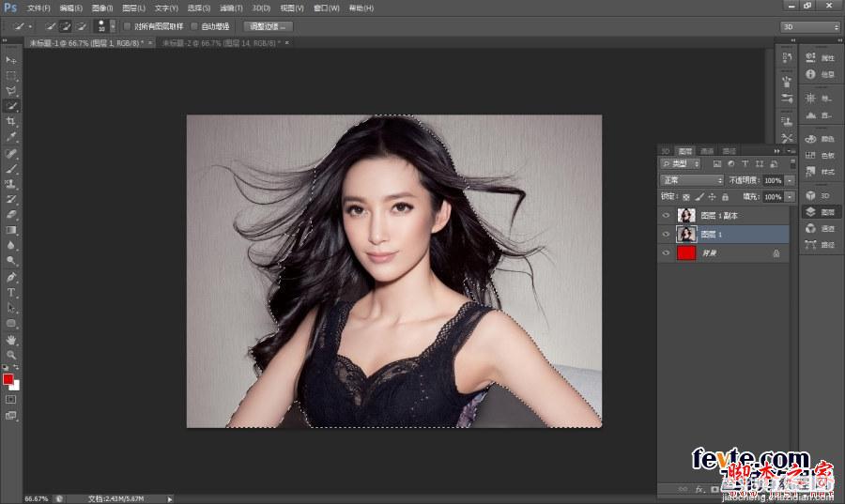The width and height of the screenshot is (845, 504).
Task: Open the Layers panel flyout menu
Action: tap(791, 151)
